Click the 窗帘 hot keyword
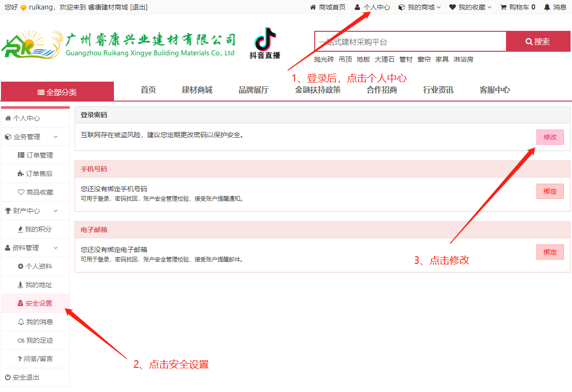 (424, 59)
